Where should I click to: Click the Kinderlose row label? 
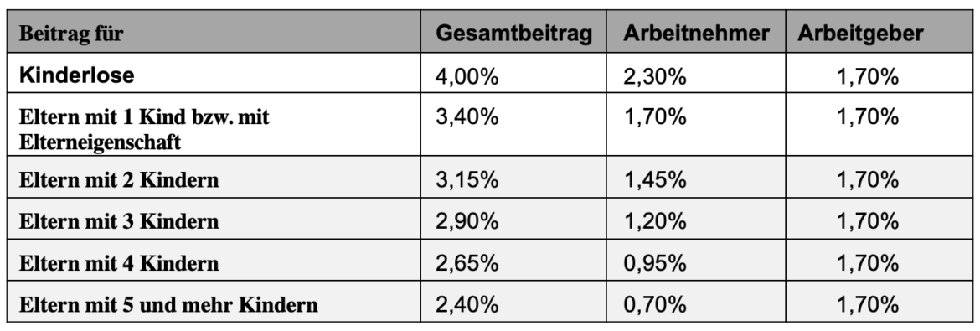click(x=77, y=75)
